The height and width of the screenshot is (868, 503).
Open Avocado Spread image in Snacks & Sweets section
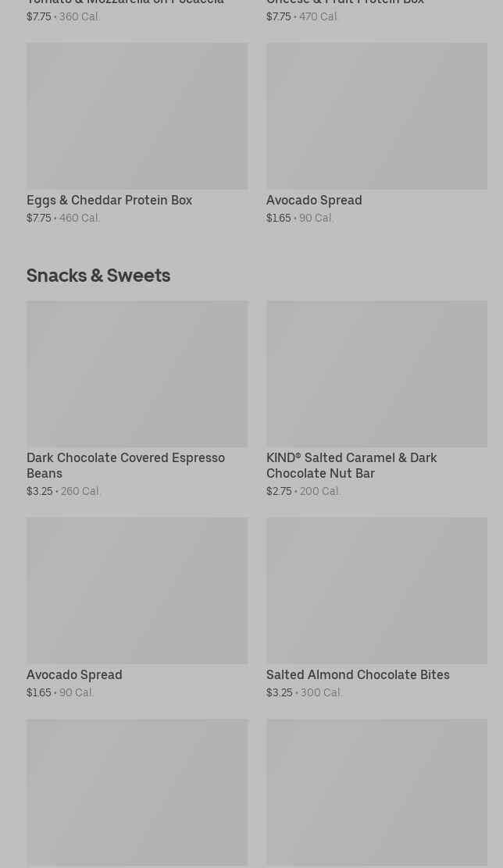137,590
